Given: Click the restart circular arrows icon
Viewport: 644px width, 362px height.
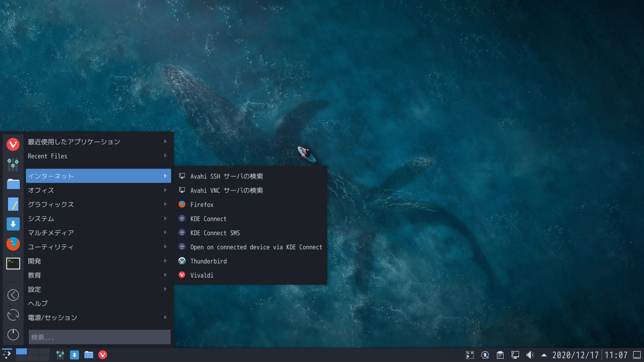Looking at the screenshot, I should [x=13, y=315].
